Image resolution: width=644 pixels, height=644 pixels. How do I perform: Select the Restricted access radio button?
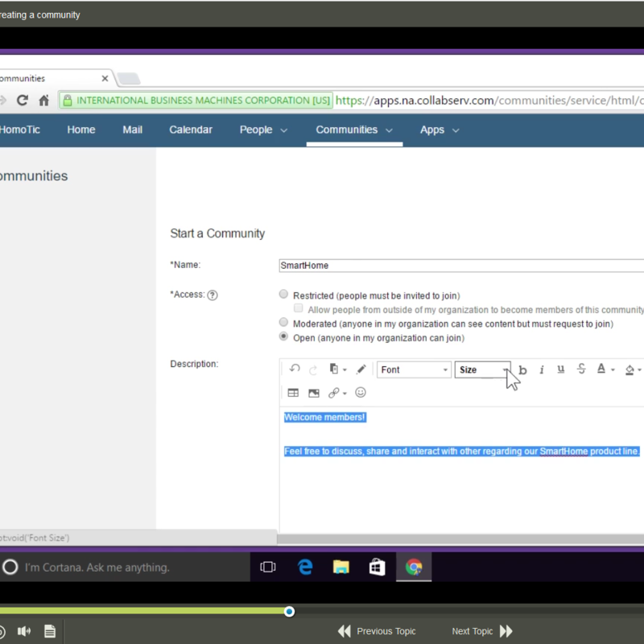pos(283,294)
